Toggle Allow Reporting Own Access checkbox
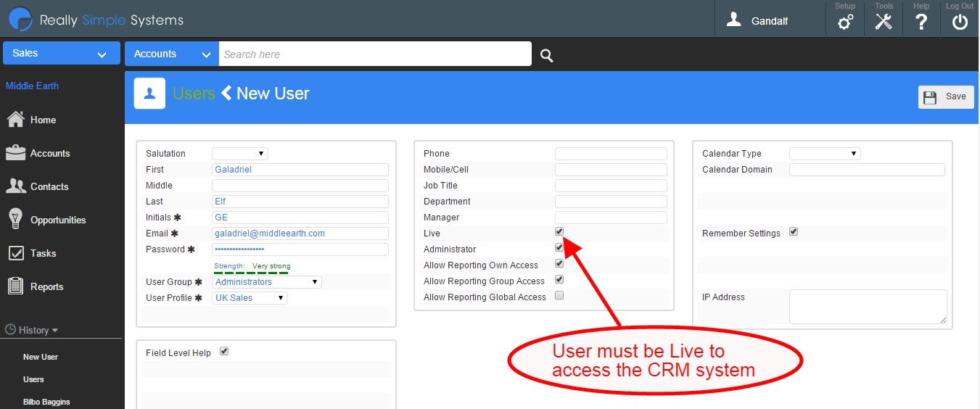This screenshot has width=980, height=409. (x=559, y=264)
